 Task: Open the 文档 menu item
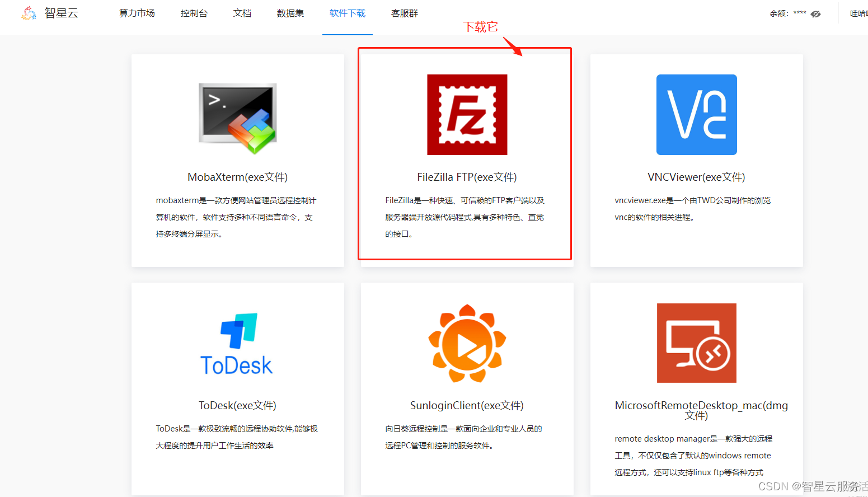click(x=242, y=13)
